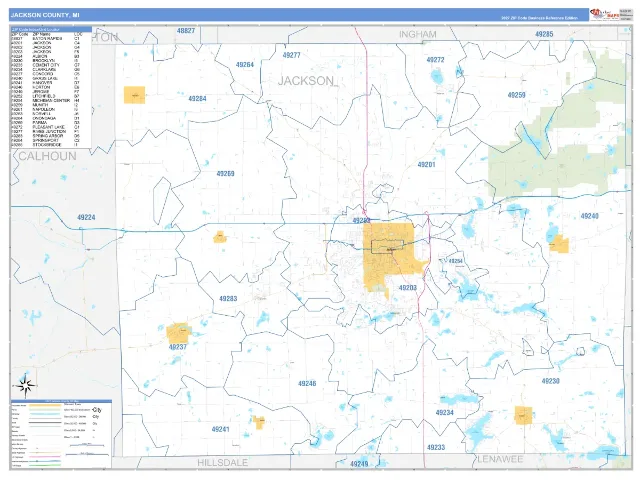Click ZIP code 49272 on the map
Image resolution: width=640 pixels, height=480 pixels.
[x=435, y=60]
